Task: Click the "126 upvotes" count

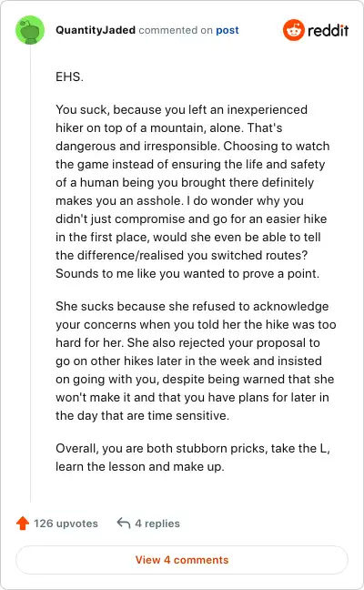Action: (66, 524)
